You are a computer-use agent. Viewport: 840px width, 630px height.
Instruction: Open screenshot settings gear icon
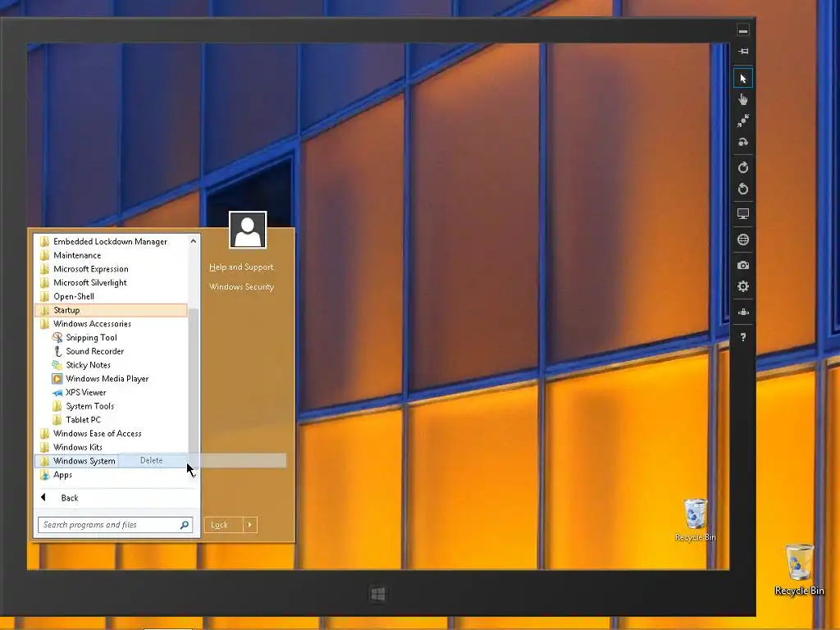point(743,286)
